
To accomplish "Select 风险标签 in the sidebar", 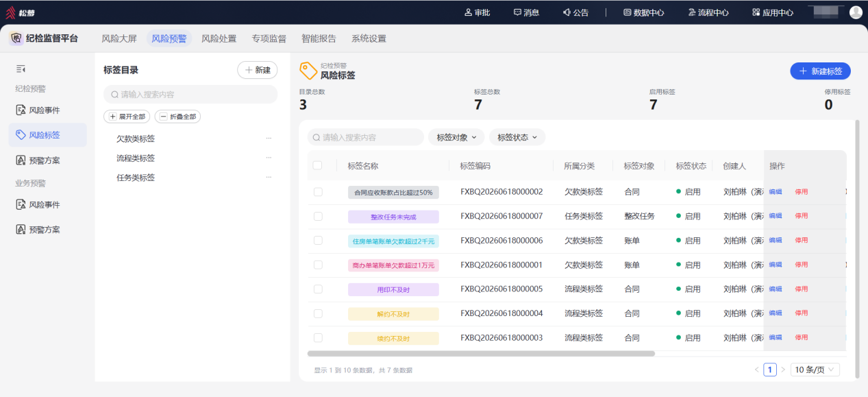I will click(x=47, y=135).
